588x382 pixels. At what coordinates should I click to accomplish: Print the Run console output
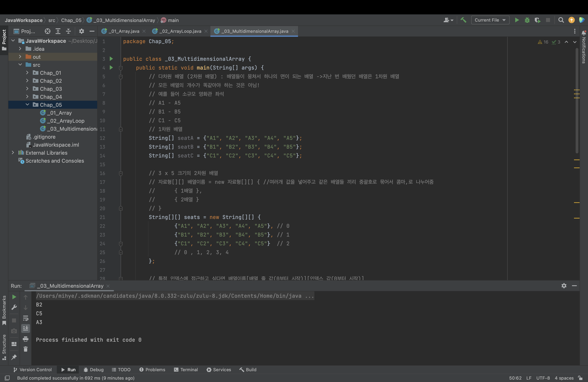point(25,339)
